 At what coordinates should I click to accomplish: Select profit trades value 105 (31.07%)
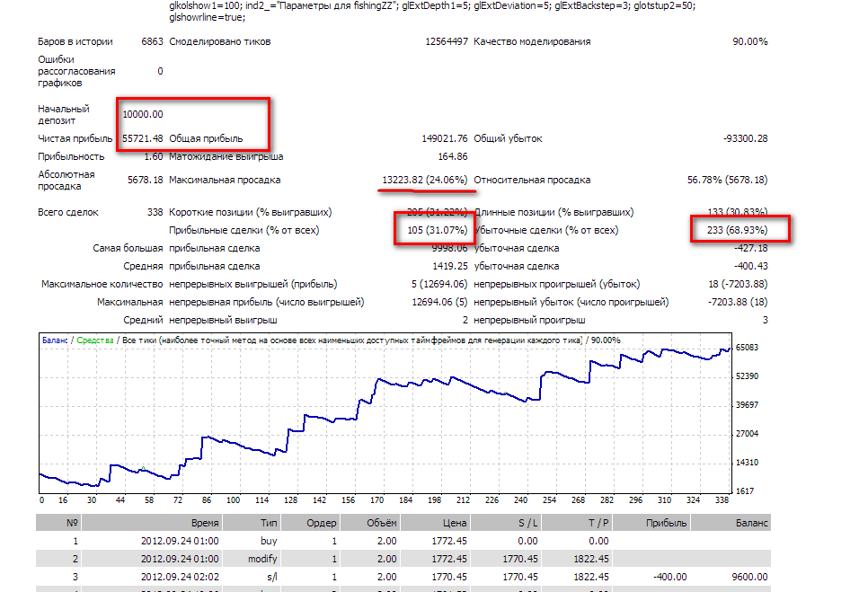click(438, 230)
